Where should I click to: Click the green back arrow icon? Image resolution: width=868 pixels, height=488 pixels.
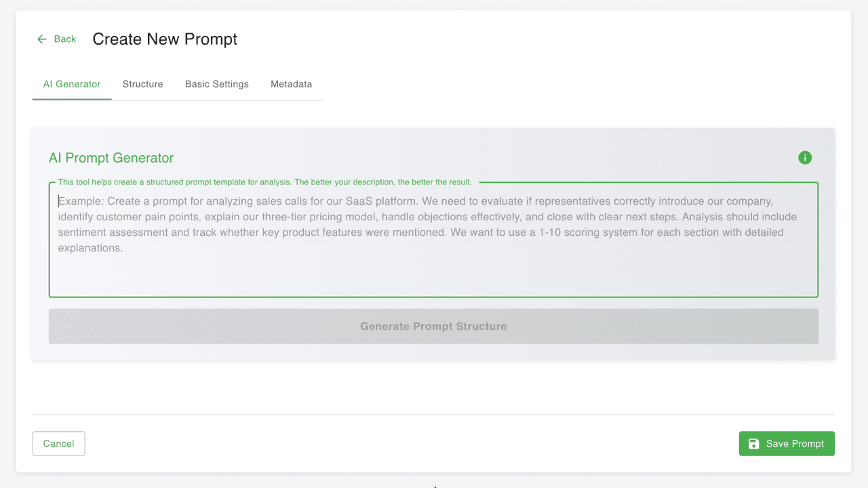tap(41, 39)
